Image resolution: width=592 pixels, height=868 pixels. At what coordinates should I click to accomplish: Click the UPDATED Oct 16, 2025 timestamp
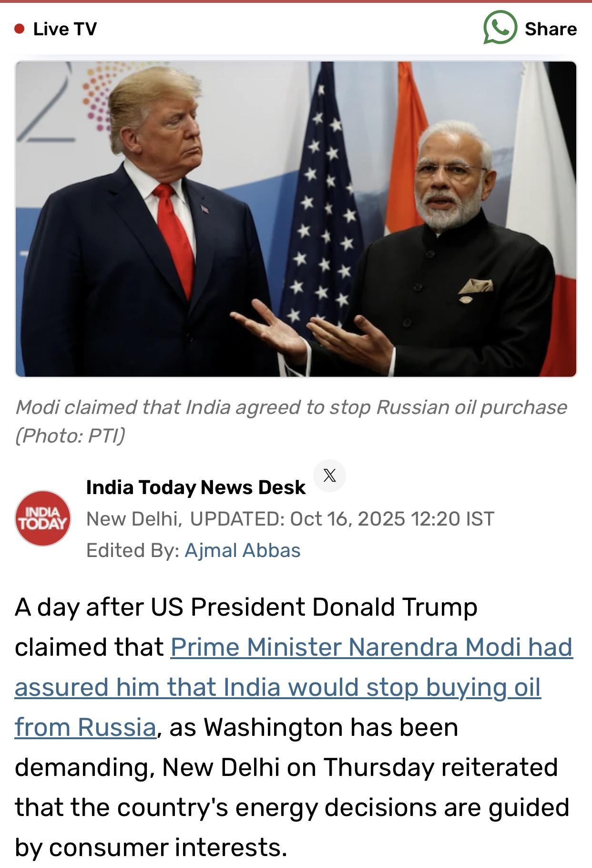[x=342, y=519]
